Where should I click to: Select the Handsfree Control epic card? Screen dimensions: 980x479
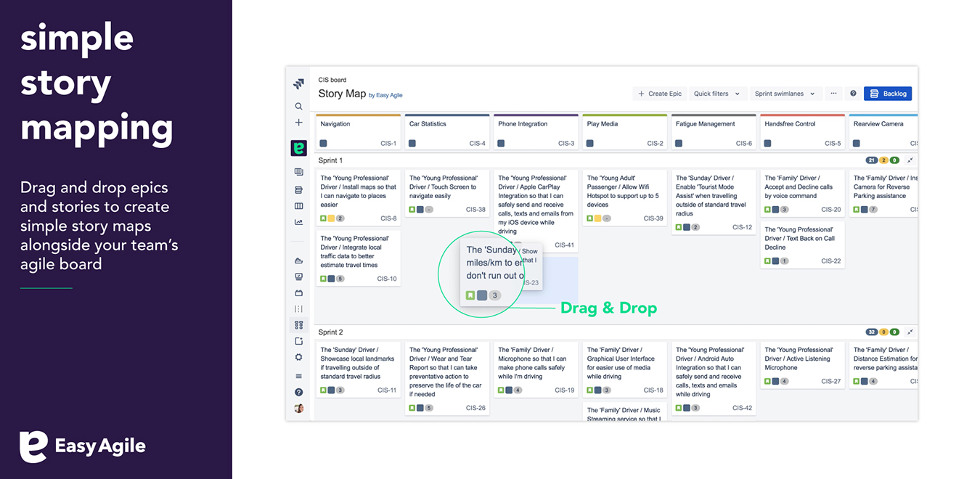(802, 132)
